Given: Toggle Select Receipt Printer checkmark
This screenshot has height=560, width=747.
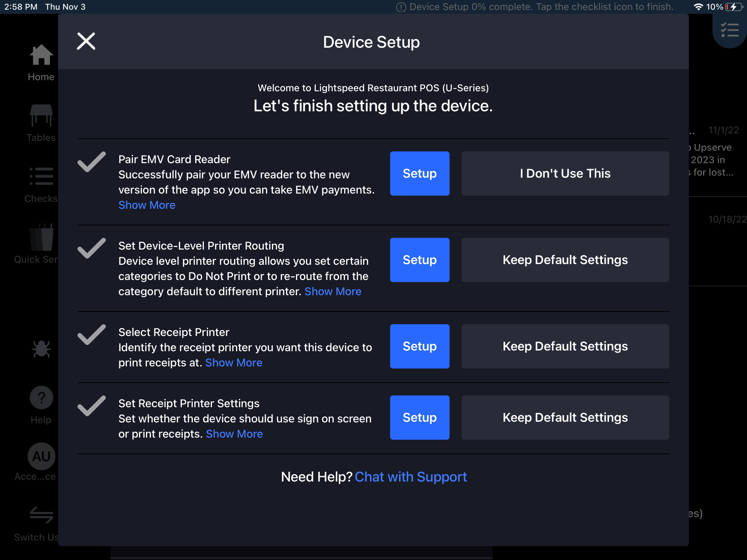Looking at the screenshot, I should coord(91,335).
